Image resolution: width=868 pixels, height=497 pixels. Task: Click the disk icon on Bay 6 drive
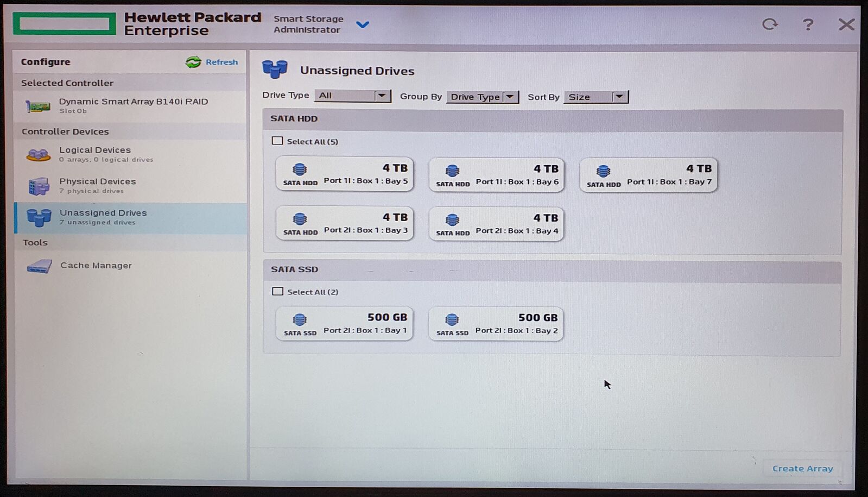point(452,171)
